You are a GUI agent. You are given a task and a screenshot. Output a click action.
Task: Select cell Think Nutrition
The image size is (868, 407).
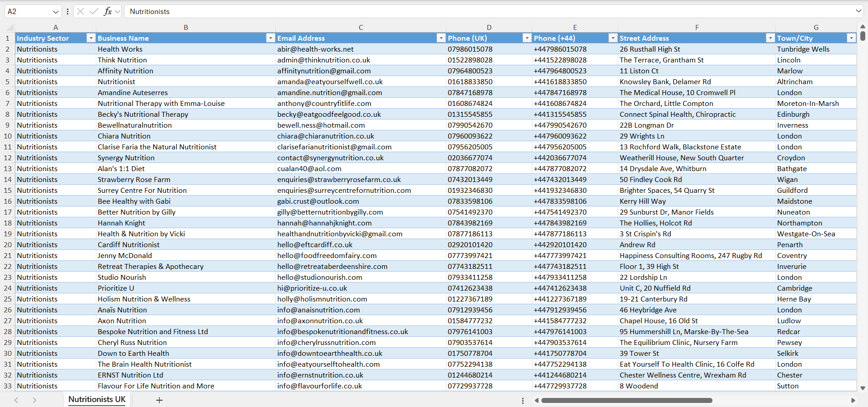(x=186, y=60)
